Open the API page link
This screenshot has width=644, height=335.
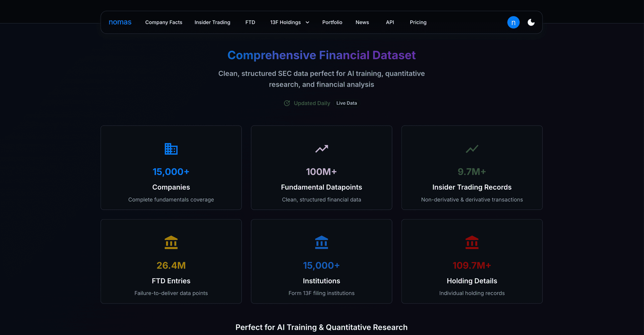tap(390, 22)
